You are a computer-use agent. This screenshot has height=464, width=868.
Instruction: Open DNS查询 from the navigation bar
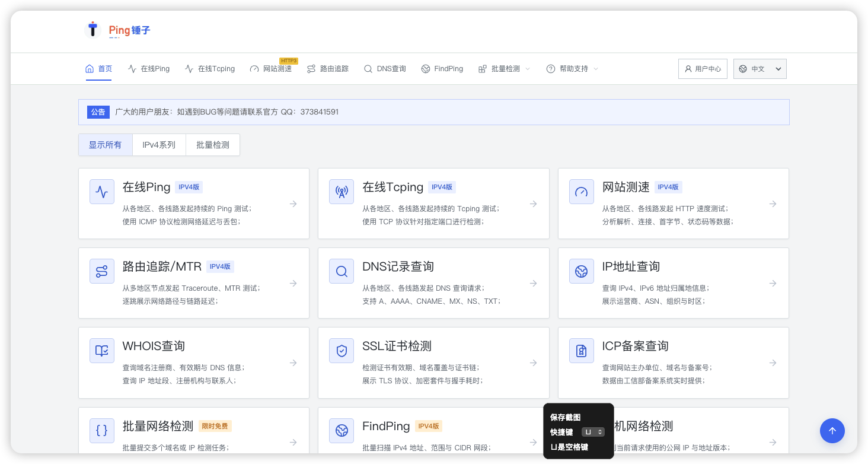click(x=385, y=69)
